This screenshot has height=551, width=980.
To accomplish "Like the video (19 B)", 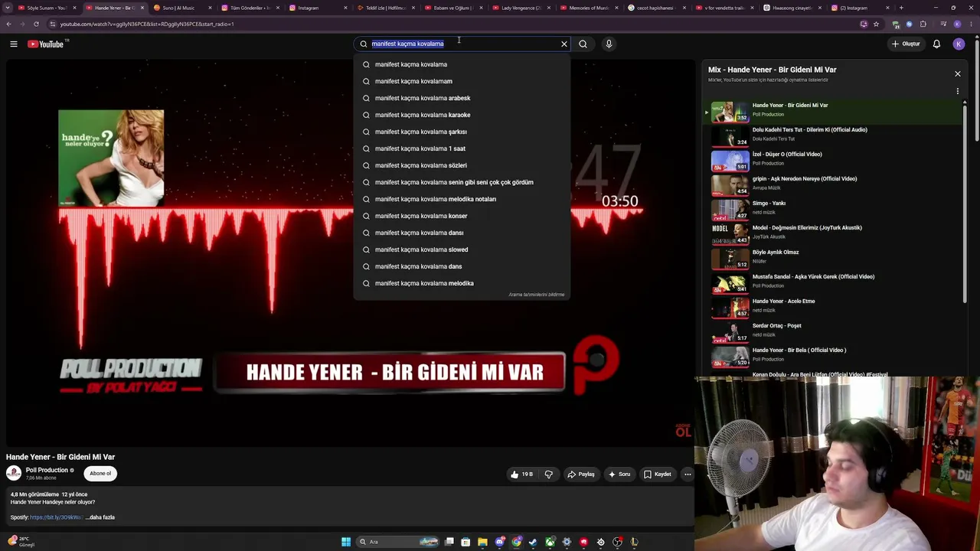I will coord(522,474).
